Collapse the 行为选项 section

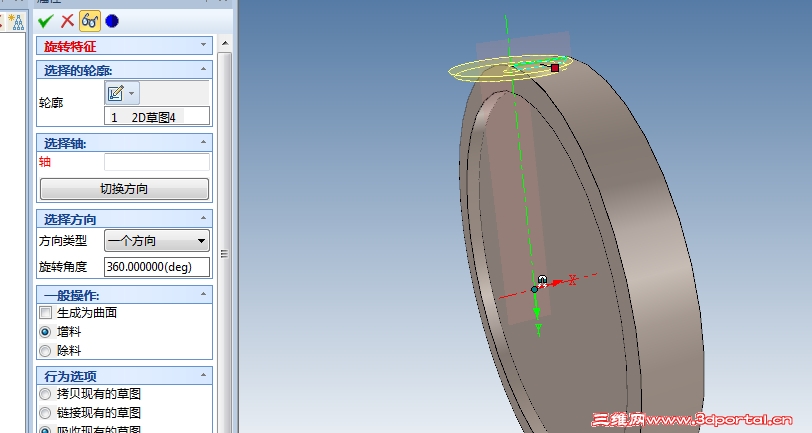pyautogui.click(x=204, y=374)
